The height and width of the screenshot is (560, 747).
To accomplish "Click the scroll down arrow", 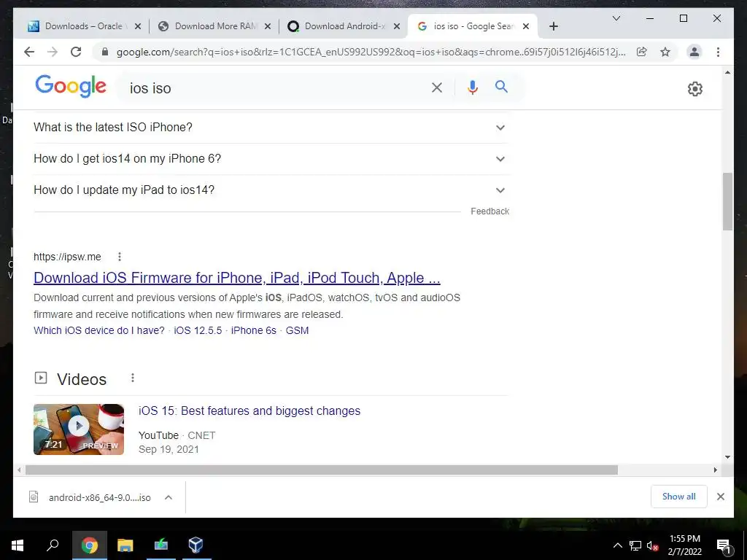I will (727, 457).
